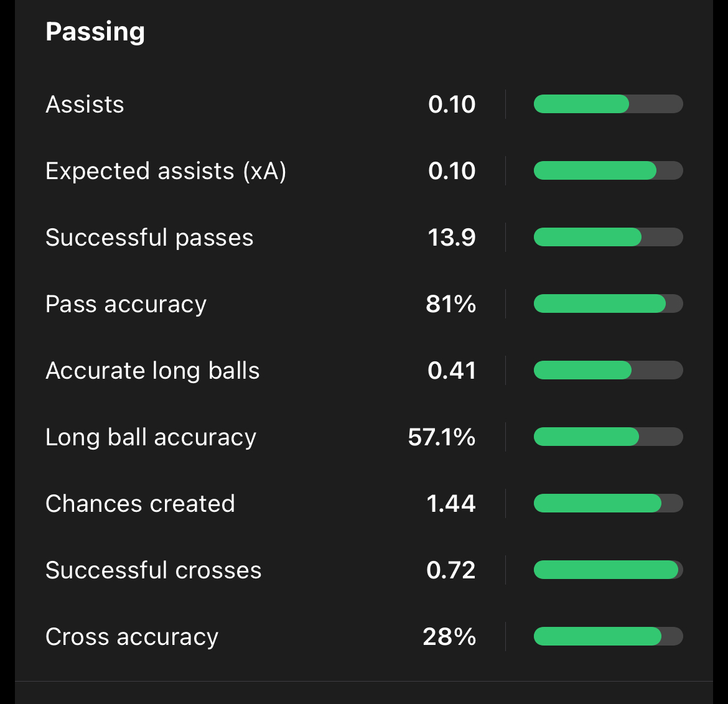
Task: Select the 81% pass accuracy value
Action: [450, 304]
